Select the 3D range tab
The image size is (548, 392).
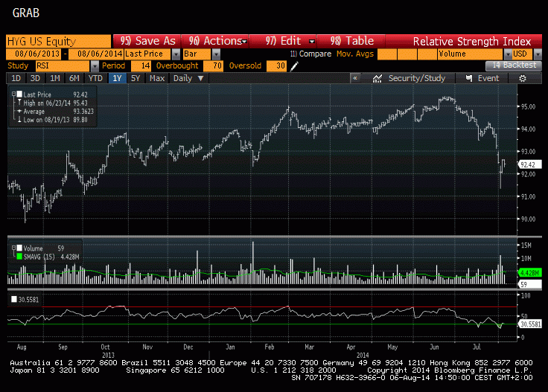pyautogui.click(x=35, y=78)
